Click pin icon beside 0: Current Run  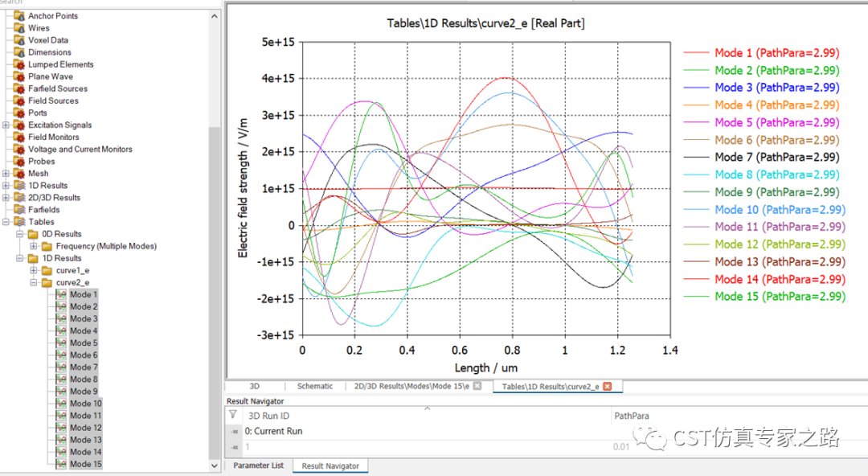point(235,431)
